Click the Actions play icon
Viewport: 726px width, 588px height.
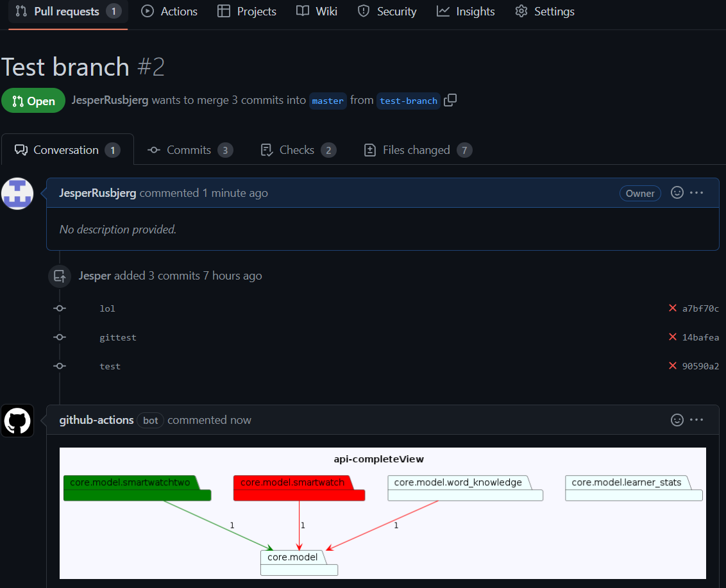point(147,11)
